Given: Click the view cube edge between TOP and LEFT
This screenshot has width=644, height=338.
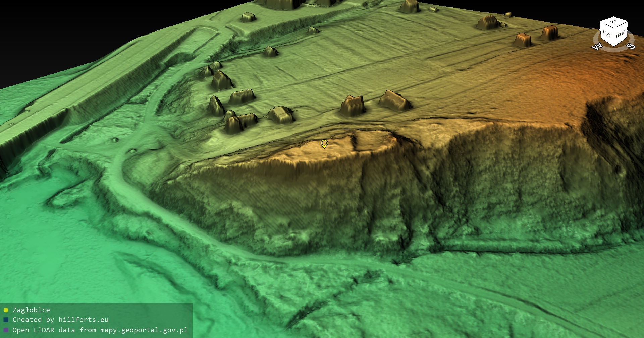Looking at the screenshot, I should click(606, 24).
